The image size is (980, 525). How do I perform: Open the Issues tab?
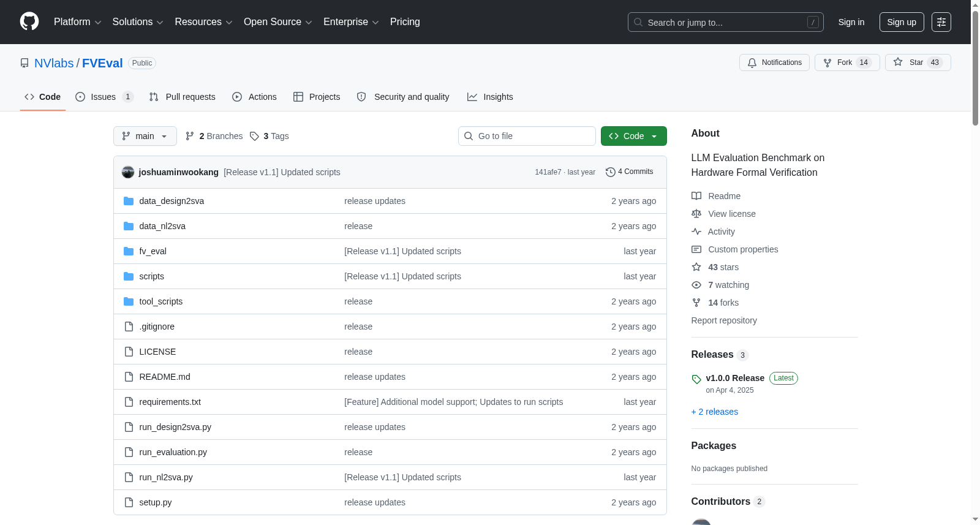tap(104, 97)
